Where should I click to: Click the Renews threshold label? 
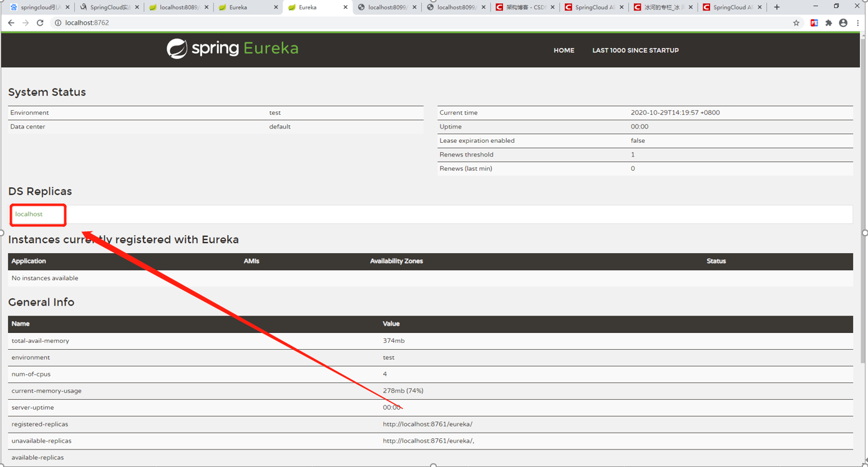(466, 155)
